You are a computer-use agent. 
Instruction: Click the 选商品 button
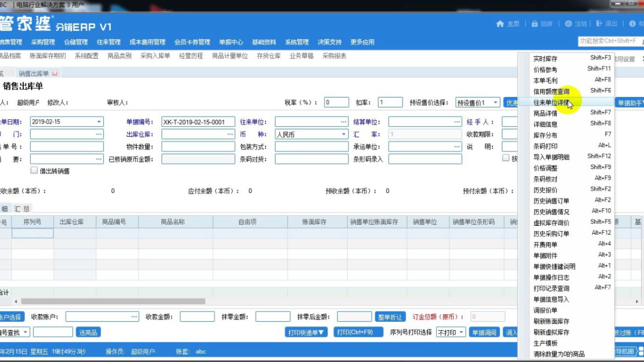point(88,332)
